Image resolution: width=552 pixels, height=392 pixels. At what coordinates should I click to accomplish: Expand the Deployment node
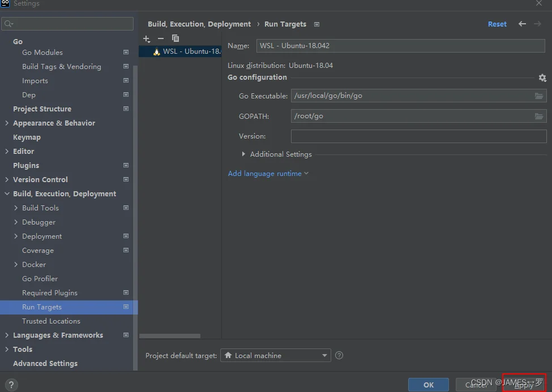pyautogui.click(x=16, y=236)
